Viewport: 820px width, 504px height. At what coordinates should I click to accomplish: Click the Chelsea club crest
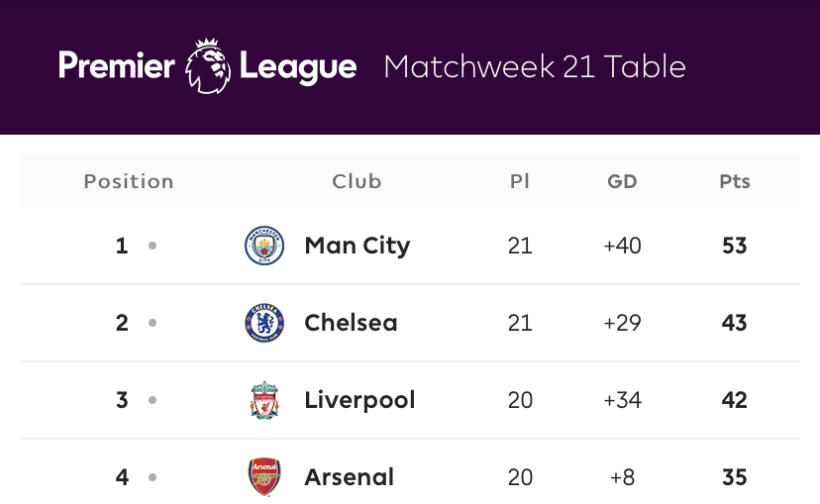coord(264,323)
